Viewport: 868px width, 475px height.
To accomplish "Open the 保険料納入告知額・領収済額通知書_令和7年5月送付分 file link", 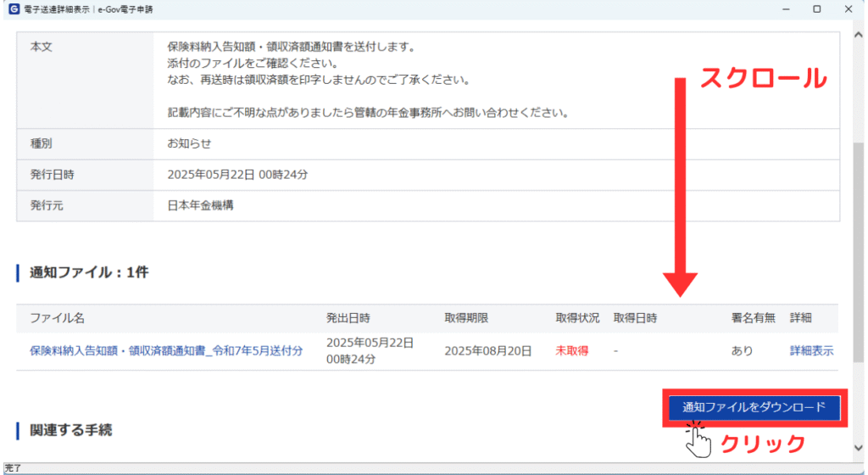I will pyautogui.click(x=166, y=350).
